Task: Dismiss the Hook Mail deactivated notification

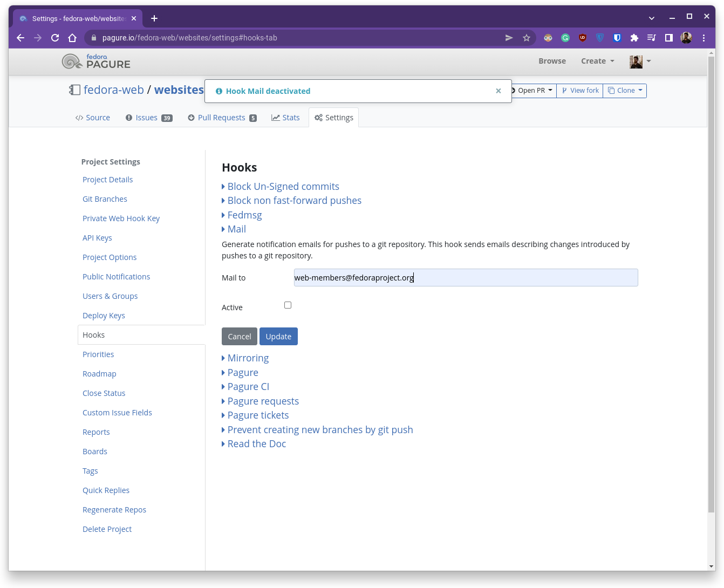Action: [498, 91]
